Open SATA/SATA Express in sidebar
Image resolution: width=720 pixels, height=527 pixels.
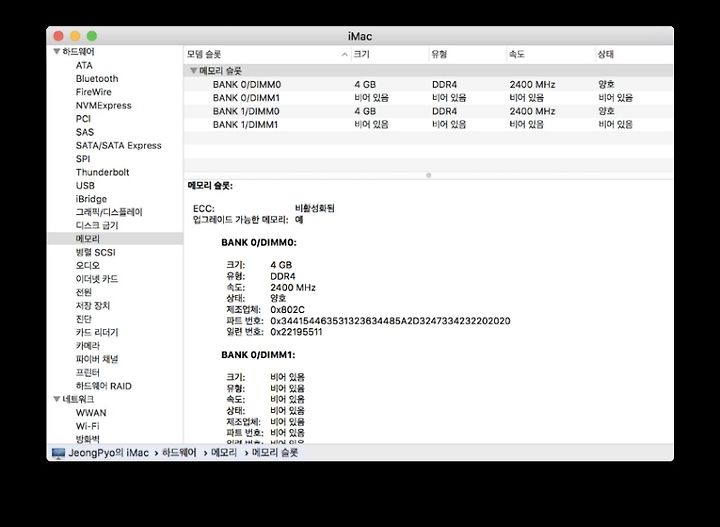[118, 145]
